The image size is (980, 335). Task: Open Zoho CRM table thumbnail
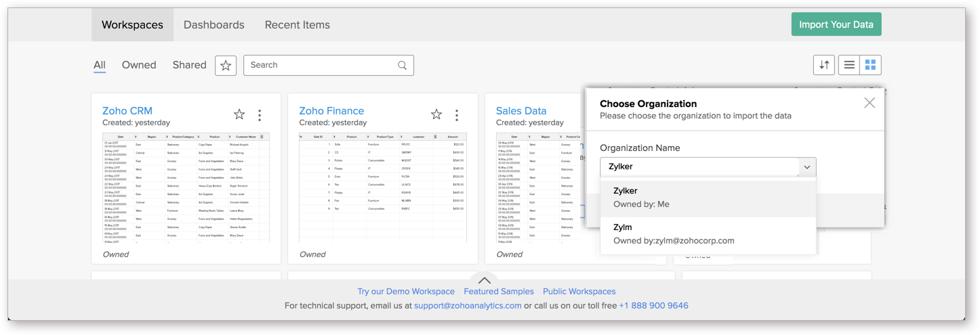[x=186, y=187]
